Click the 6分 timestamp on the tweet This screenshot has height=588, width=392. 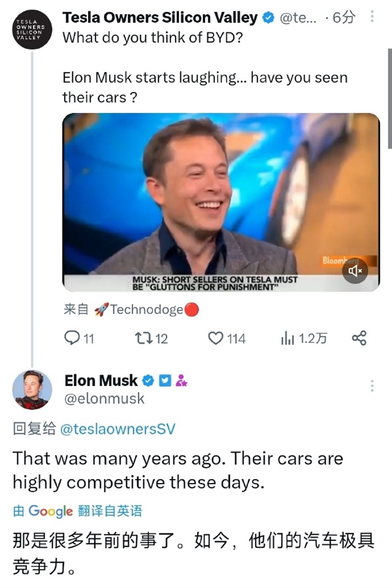342,18
